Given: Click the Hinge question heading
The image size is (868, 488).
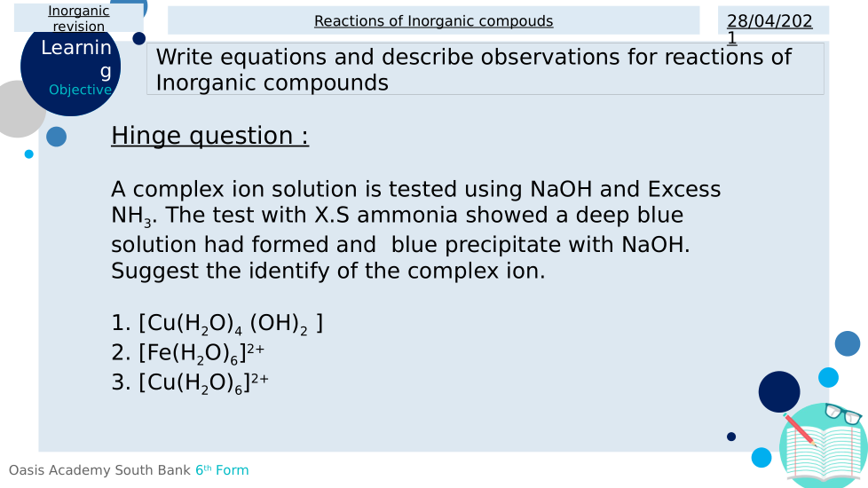Looking at the screenshot, I should [x=209, y=136].
